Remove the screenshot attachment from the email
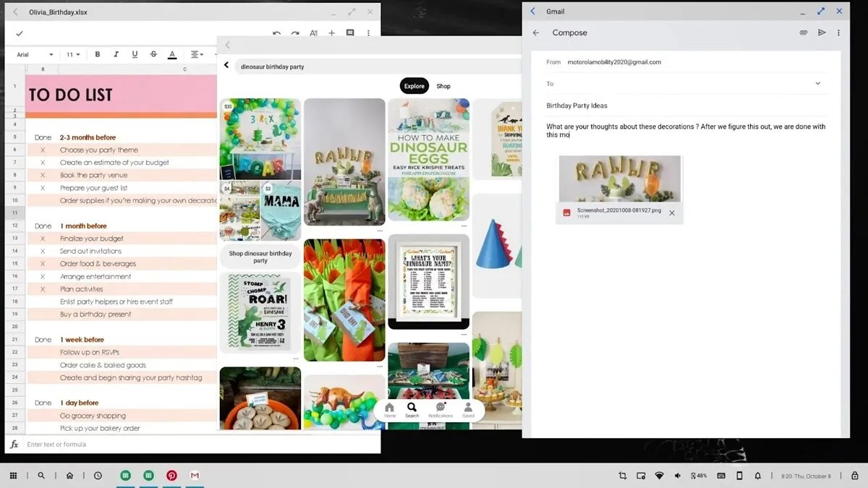The height and width of the screenshot is (488, 868). 671,213
